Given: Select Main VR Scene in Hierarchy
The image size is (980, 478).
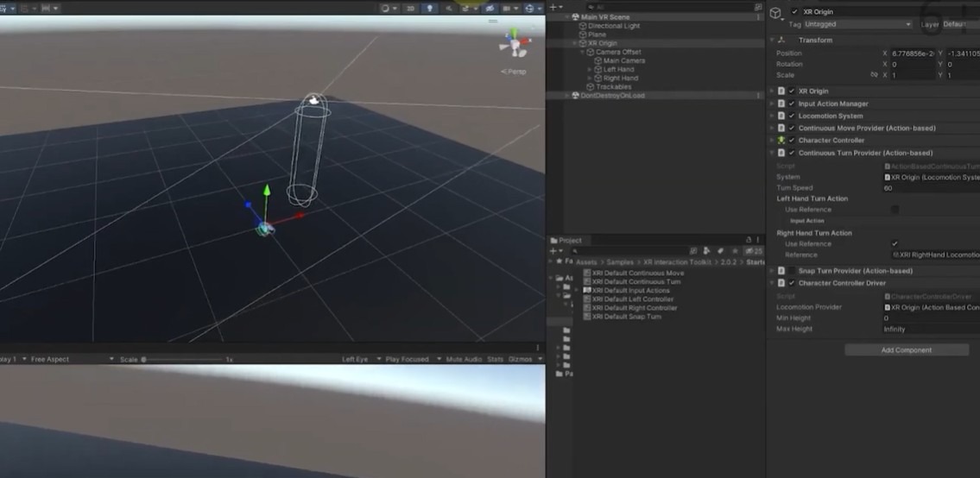Looking at the screenshot, I should [x=605, y=17].
